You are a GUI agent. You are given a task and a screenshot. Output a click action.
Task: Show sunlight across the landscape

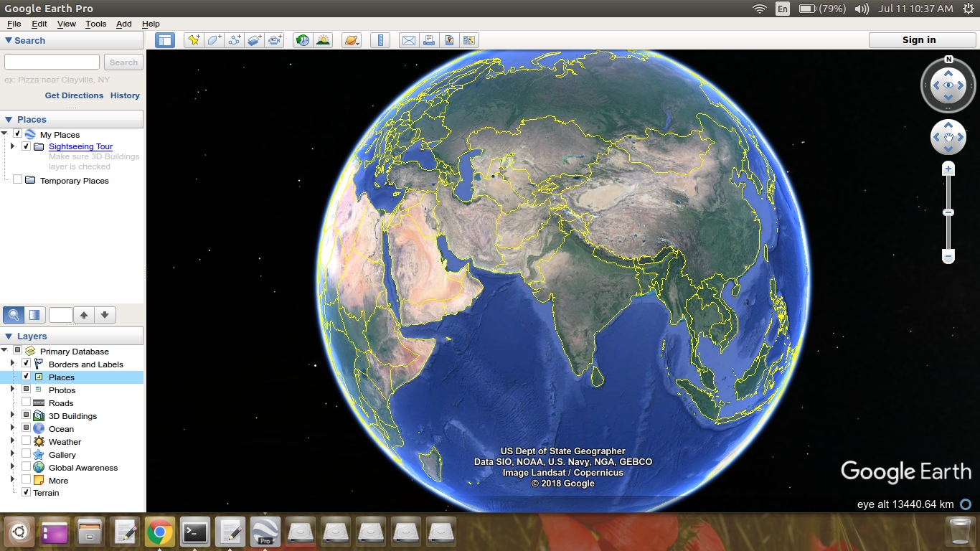[x=323, y=40]
